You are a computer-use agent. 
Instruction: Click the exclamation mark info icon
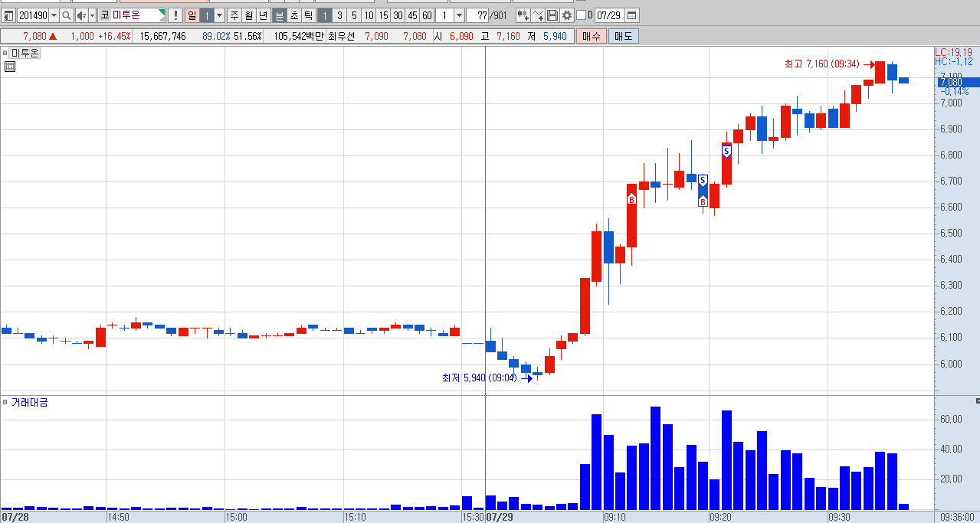[175, 15]
